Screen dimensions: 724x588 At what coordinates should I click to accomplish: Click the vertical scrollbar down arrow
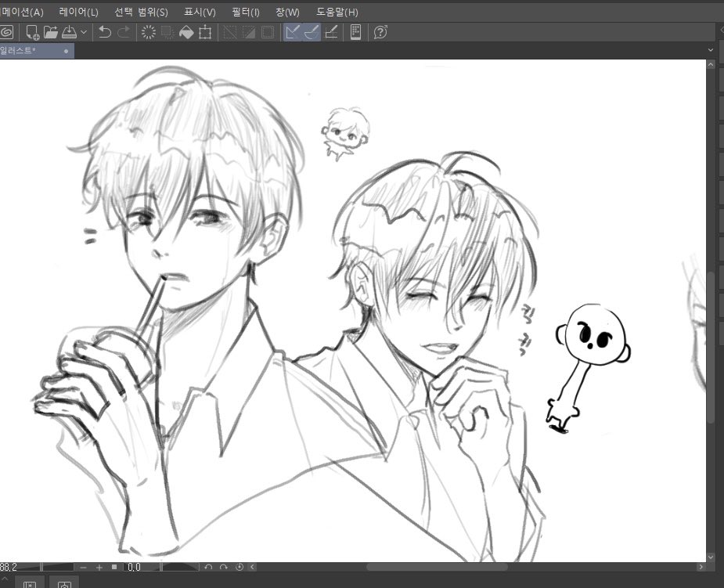click(711, 557)
